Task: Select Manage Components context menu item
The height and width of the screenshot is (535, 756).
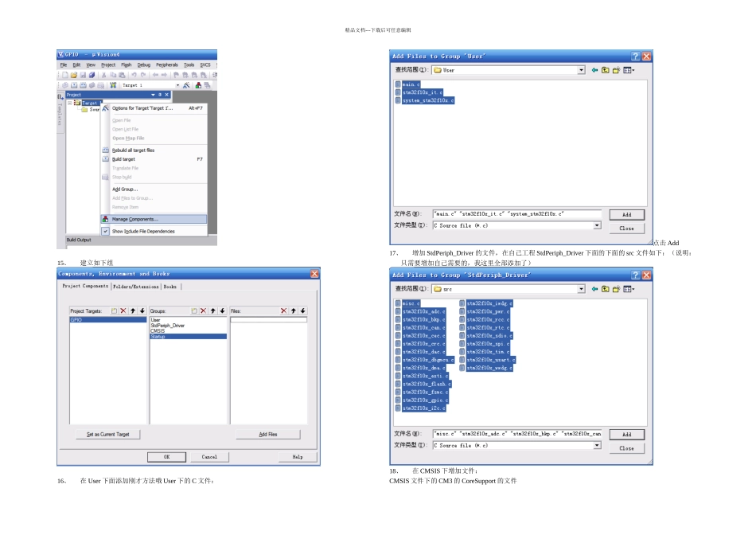Action: tap(154, 219)
